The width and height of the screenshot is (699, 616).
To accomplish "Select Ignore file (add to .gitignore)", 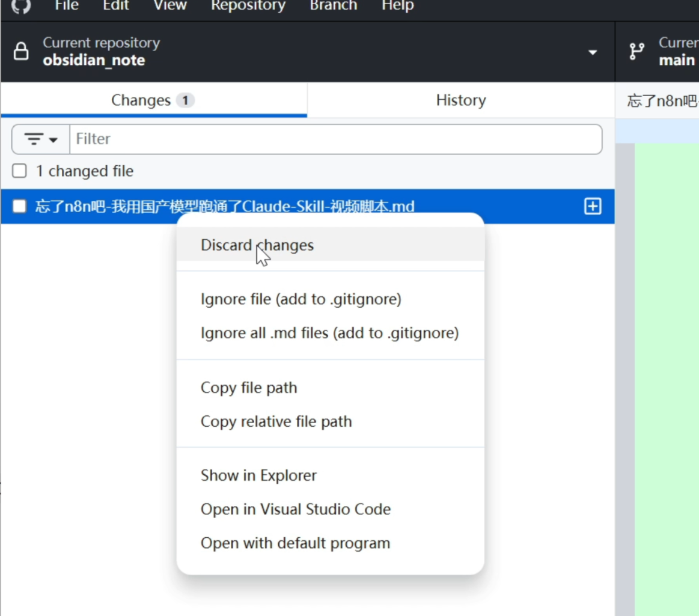I will click(x=331, y=299).
